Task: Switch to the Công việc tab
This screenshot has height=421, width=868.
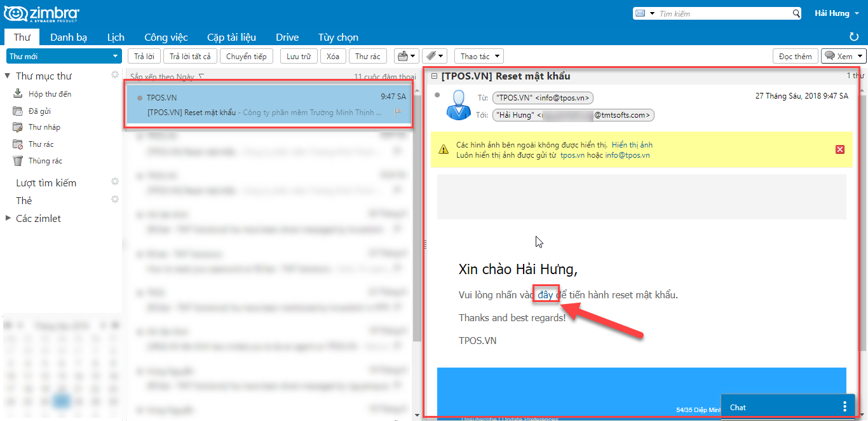Action: coord(166,37)
